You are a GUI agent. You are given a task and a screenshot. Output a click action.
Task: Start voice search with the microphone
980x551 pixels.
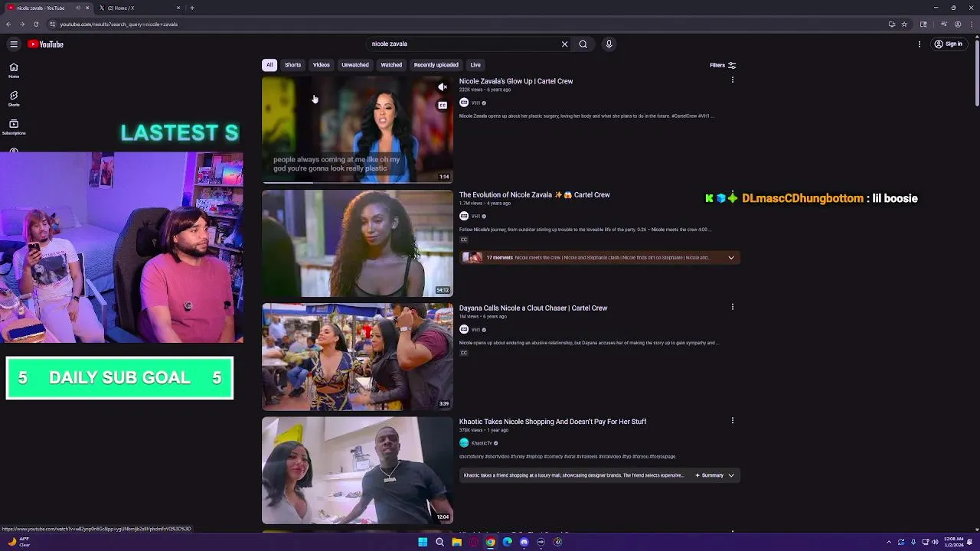pos(609,44)
